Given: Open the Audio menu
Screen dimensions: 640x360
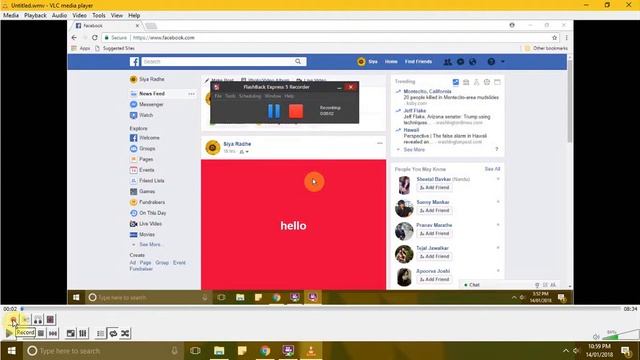Looking at the screenshot, I should click(59, 15).
